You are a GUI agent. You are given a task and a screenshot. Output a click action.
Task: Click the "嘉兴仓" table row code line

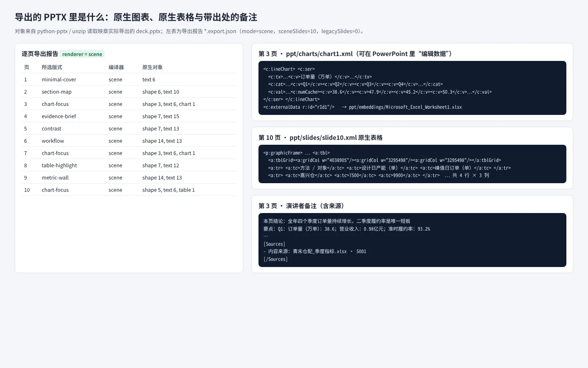[379, 175]
